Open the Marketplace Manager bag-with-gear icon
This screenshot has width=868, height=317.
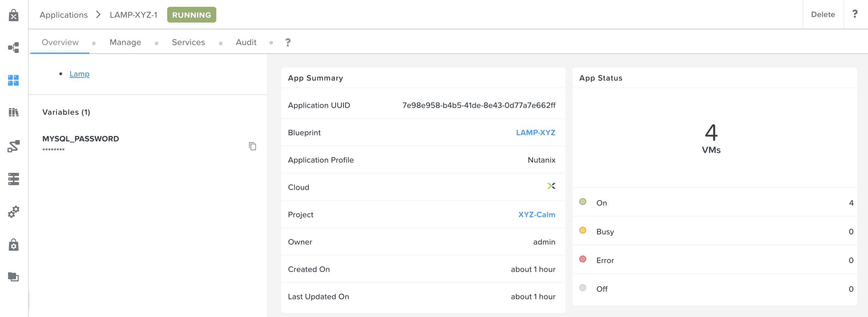(14, 245)
